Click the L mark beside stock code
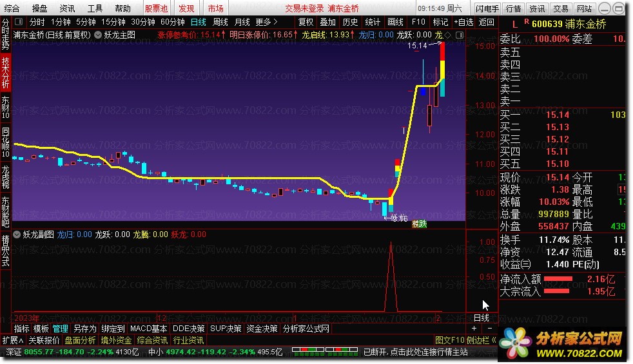Screen dimensions: 633x364 [514, 24]
